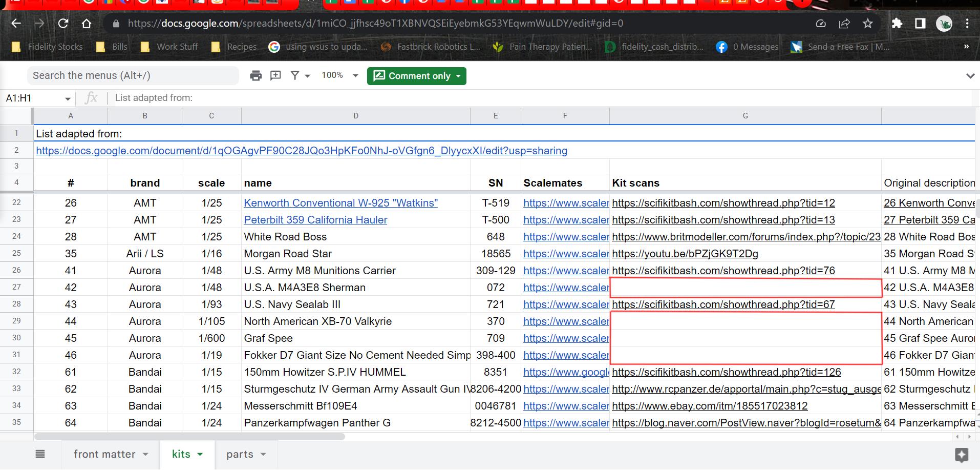The image size is (980, 470).
Task: Select the kits sheet tab
Action: tap(181, 454)
